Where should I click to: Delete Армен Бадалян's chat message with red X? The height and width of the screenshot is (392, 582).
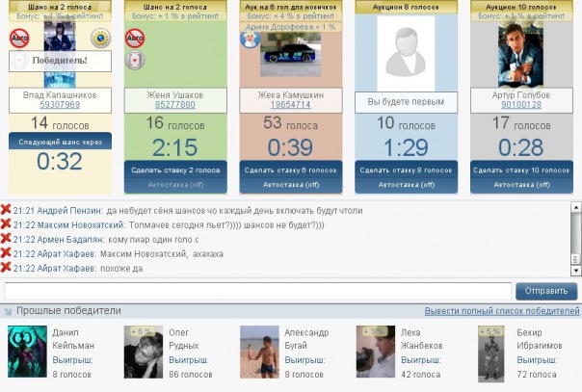tap(6, 238)
